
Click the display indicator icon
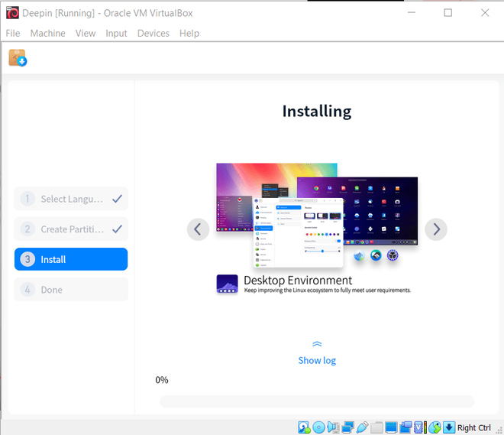coord(391,427)
